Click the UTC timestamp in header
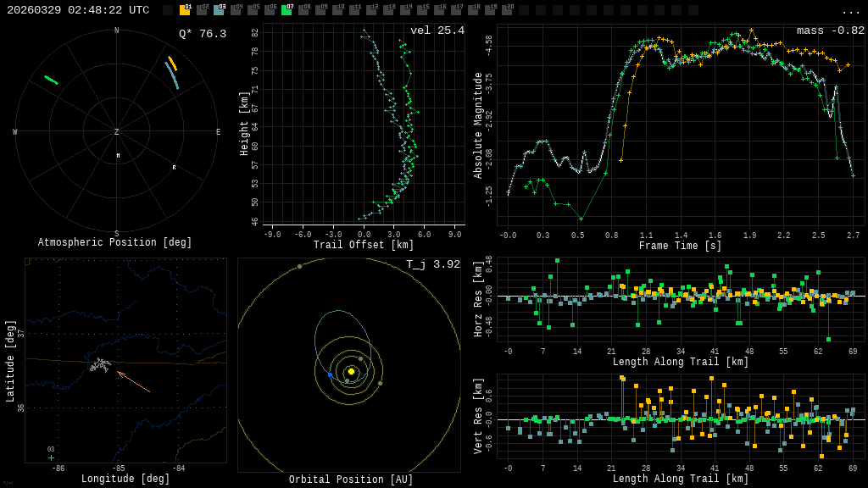This screenshot has width=868, height=488. pos(78,10)
